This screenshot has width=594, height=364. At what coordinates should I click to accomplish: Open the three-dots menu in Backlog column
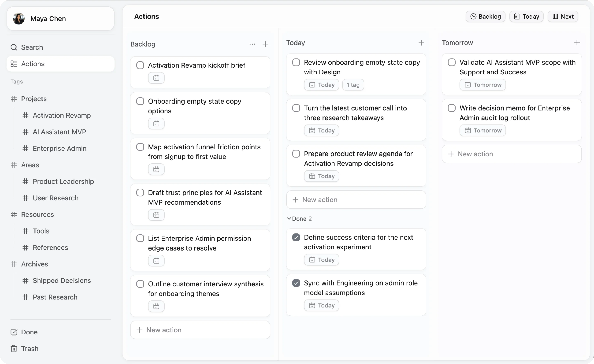pyautogui.click(x=252, y=44)
